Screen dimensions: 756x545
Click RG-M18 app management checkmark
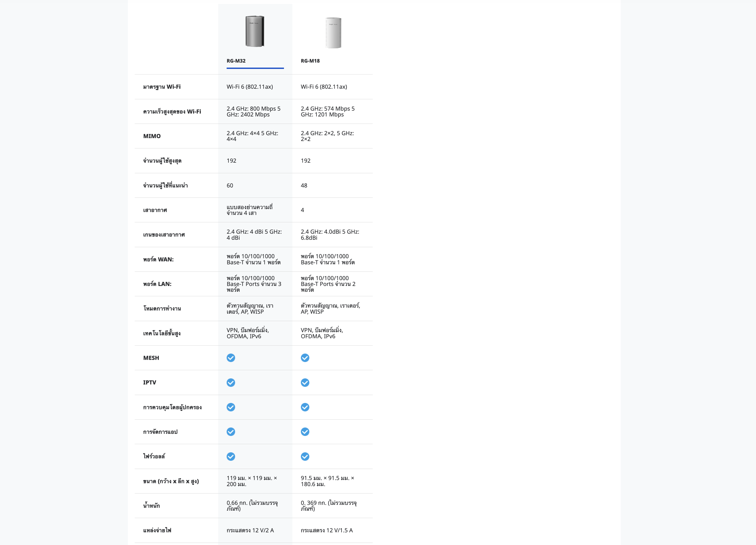[305, 432]
